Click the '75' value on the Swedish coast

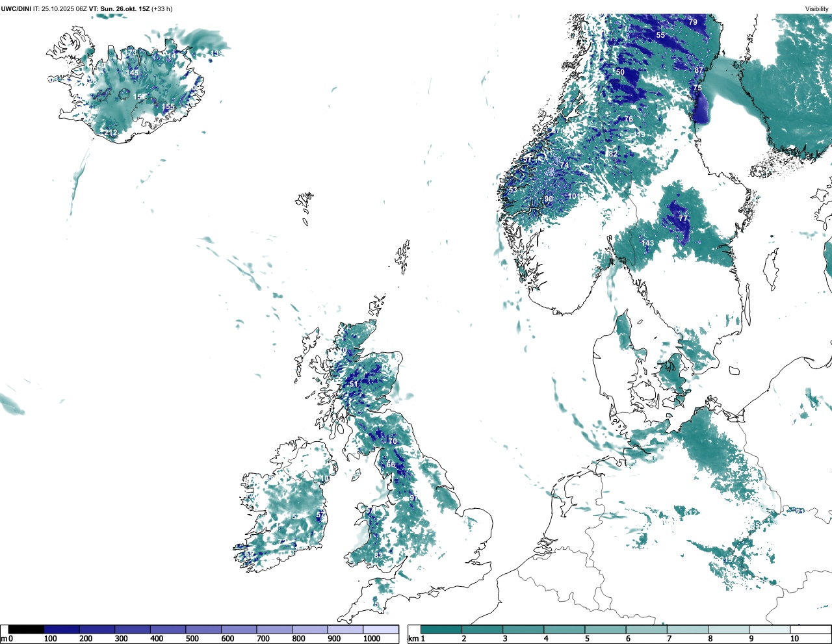point(697,88)
